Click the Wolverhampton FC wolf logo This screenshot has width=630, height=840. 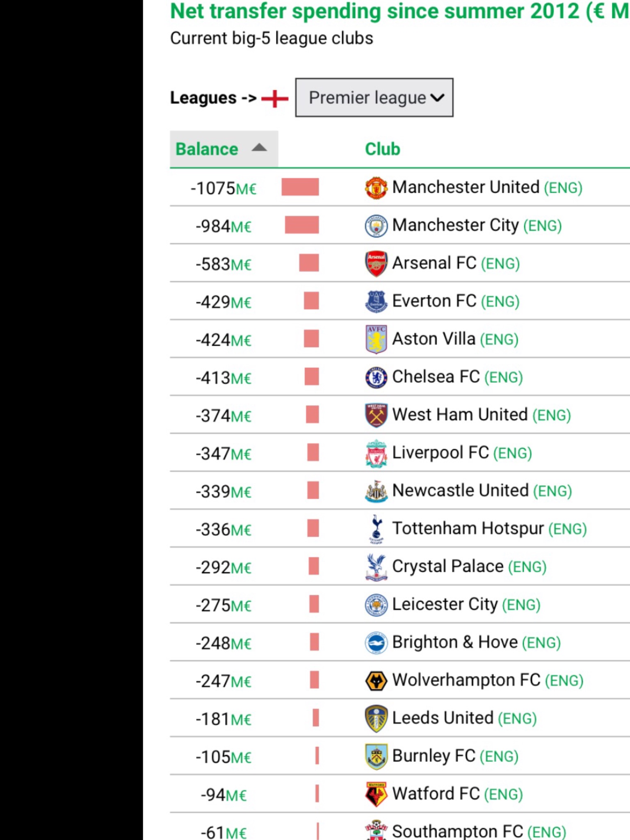point(376,681)
